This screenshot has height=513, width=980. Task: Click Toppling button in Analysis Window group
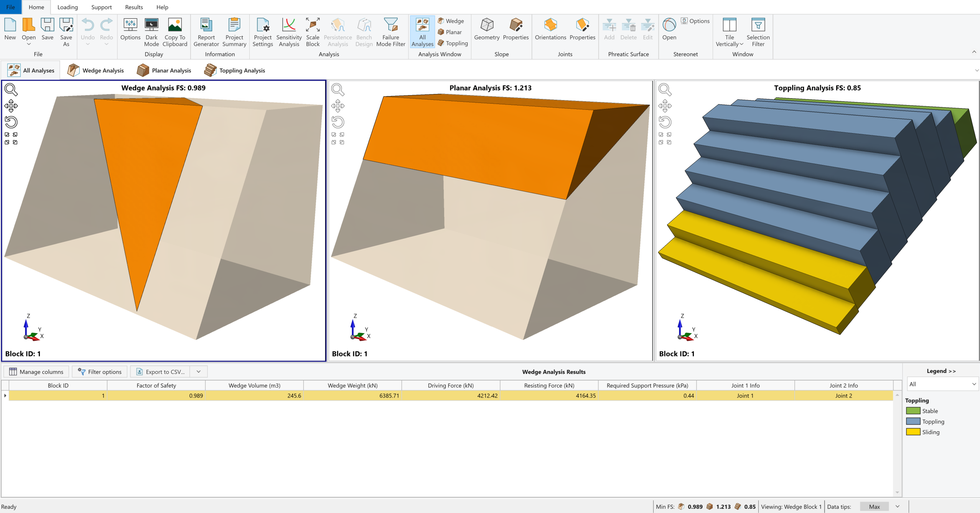pos(453,43)
